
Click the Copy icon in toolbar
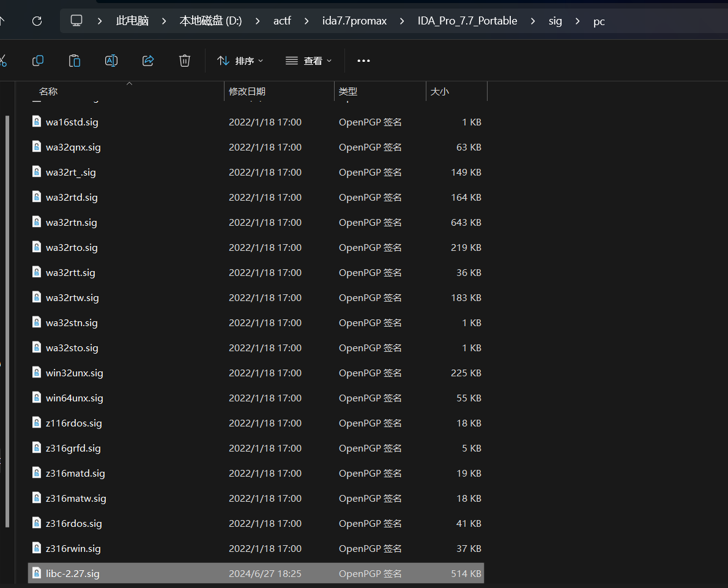(x=38, y=61)
